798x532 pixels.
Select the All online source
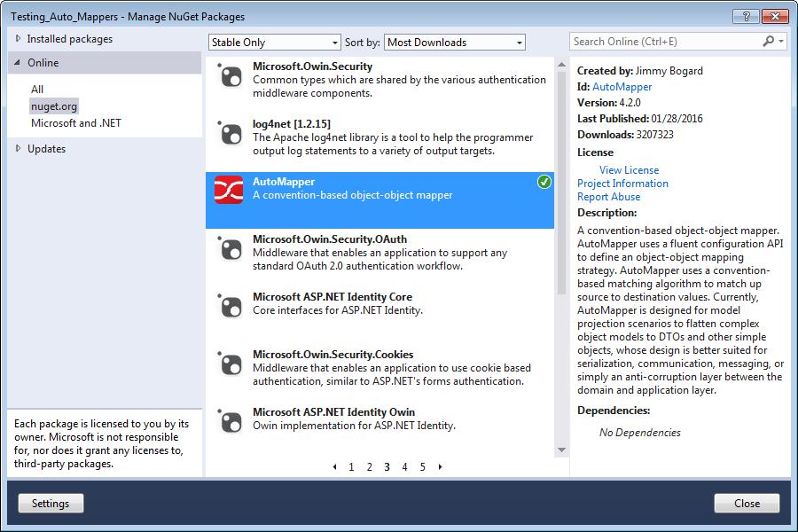click(x=37, y=89)
